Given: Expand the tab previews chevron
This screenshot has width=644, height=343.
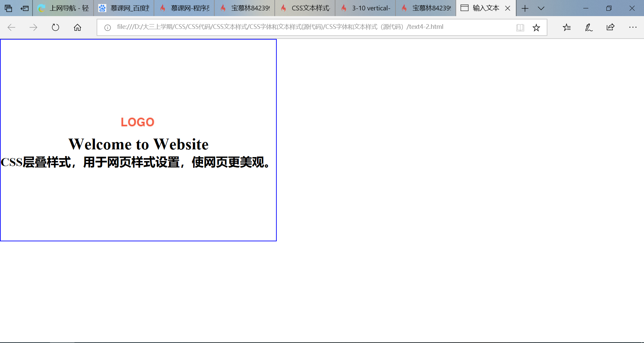Looking at the screenshot, I should tap(541, 8).
